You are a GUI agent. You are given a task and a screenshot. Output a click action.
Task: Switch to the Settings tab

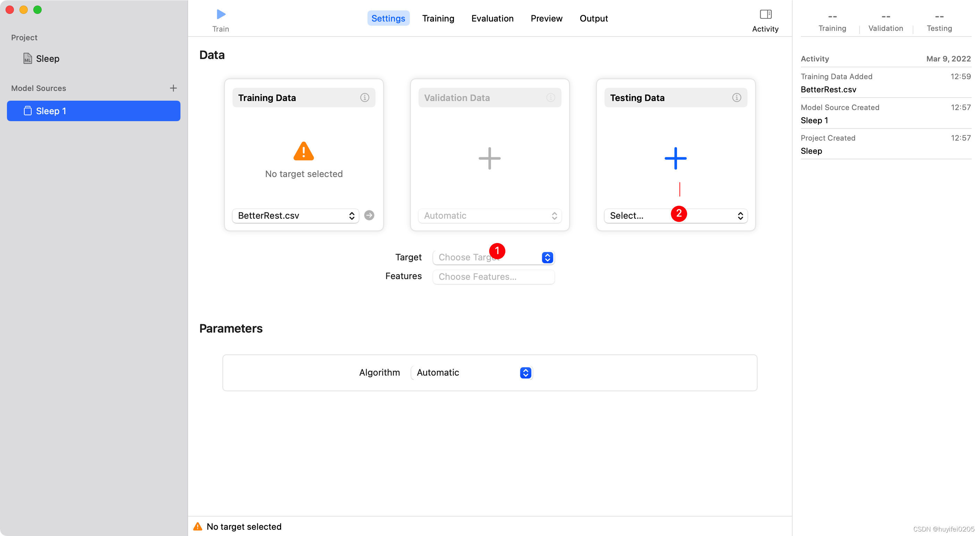[388, 18]
